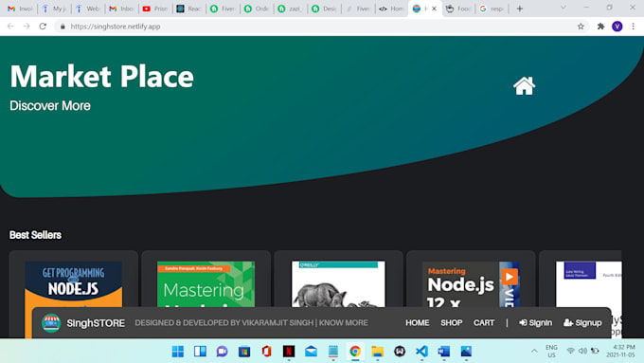644x363 pixels.
Task: Switch to the YouTube Prism tab
Action: (x=154, y=9)
